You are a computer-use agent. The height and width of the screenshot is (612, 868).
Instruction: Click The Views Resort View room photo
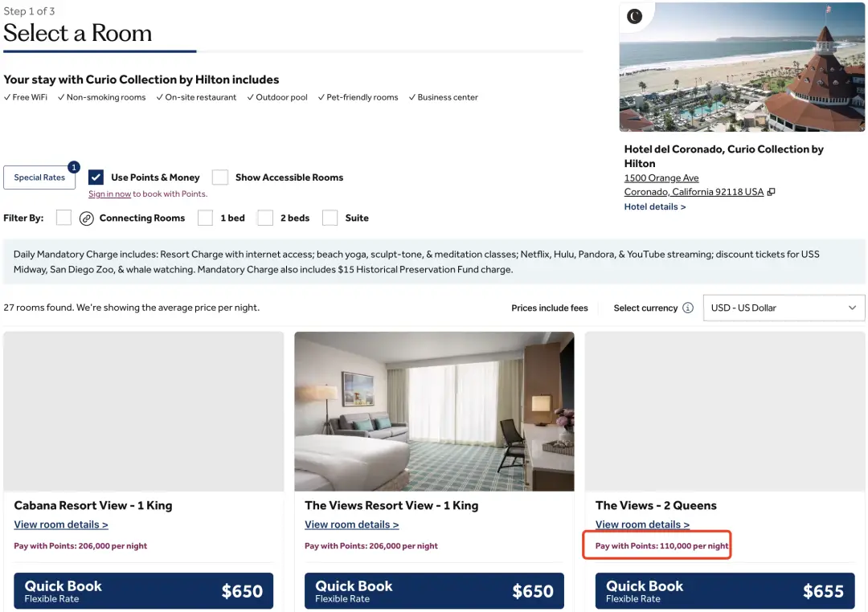tap(434, 411)
